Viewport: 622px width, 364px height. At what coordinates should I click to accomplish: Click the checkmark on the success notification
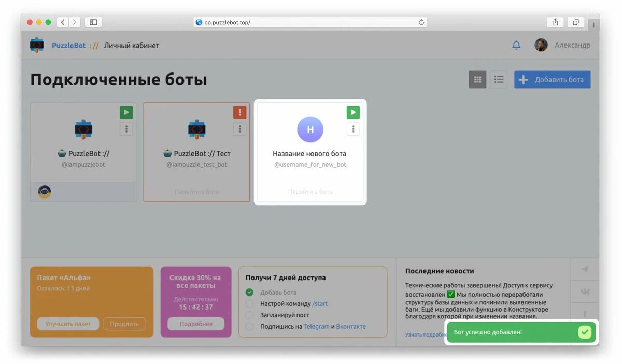(x=585, y=332)
